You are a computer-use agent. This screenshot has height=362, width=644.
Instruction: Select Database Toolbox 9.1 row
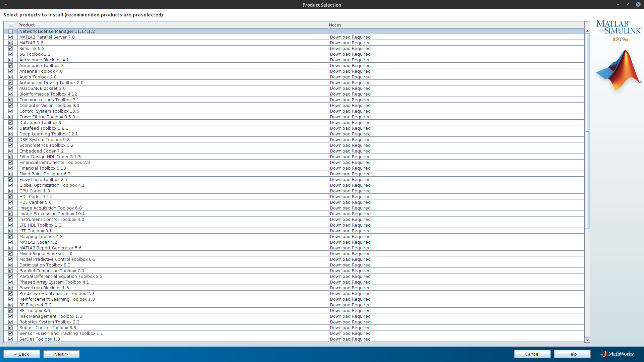coord(294,123)
